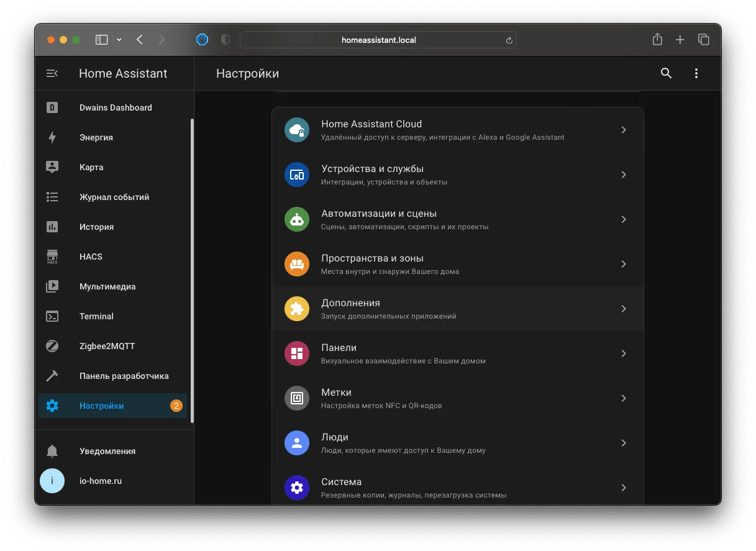Open Система settings title
The width and height of the screenshot is (756, 551).
tap(341, 481)
